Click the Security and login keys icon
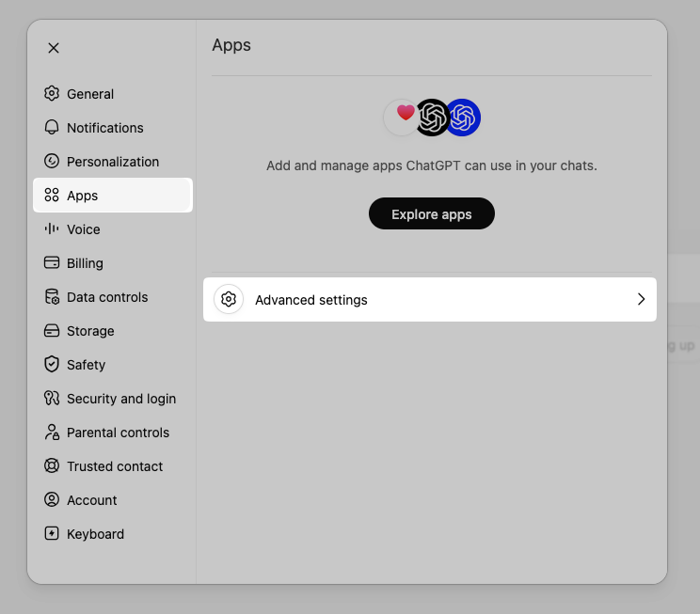This screenshot has width=700, height=614. point(52,398)
